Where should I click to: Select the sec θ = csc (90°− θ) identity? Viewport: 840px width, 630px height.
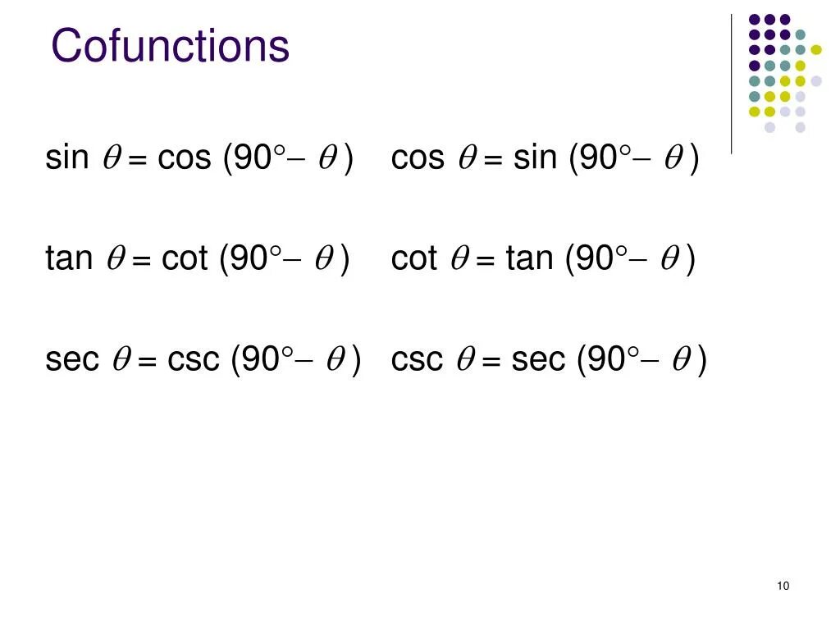(203, 359)
